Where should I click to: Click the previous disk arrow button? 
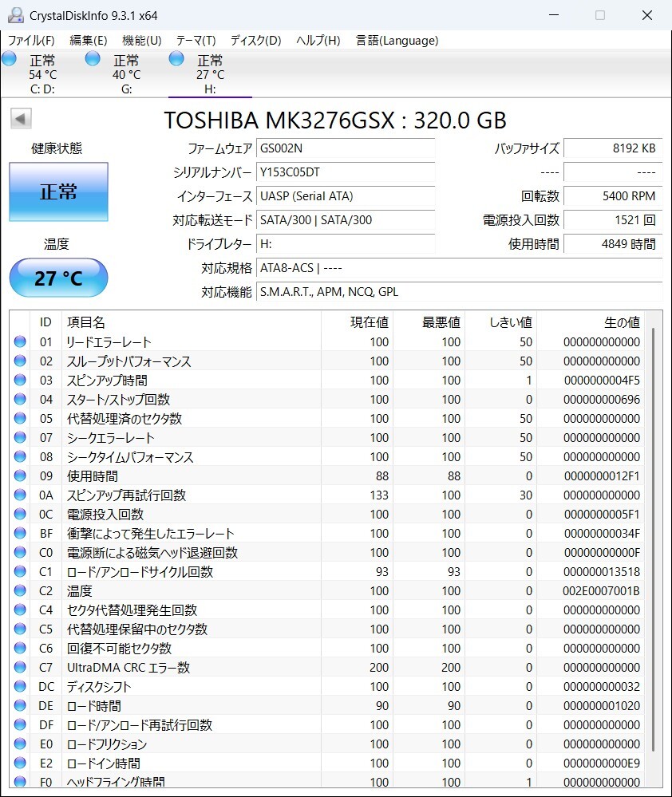[21, 119]
